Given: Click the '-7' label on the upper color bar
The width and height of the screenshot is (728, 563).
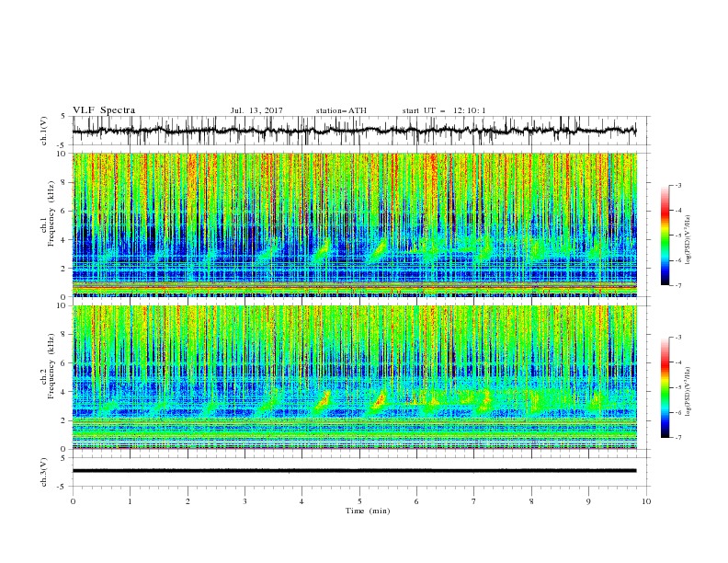Looking at the screenshot, I should click(x=678, y=285).
